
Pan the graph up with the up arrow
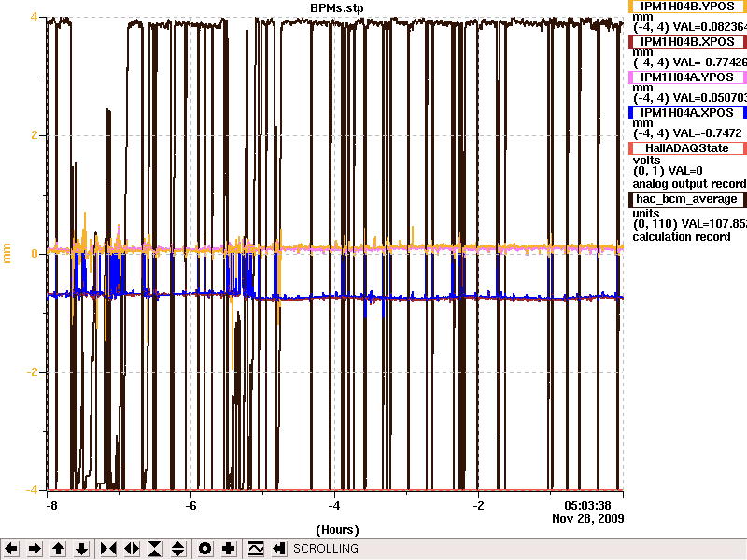pyautogui.click(x=59, y=549)
